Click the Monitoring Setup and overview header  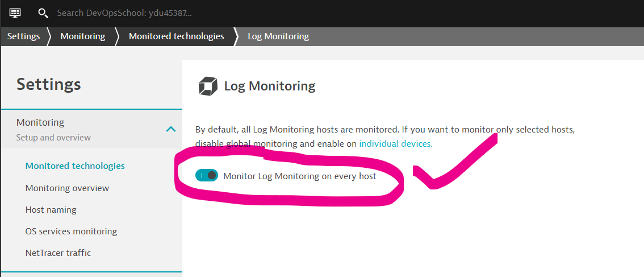click(91, 129)
